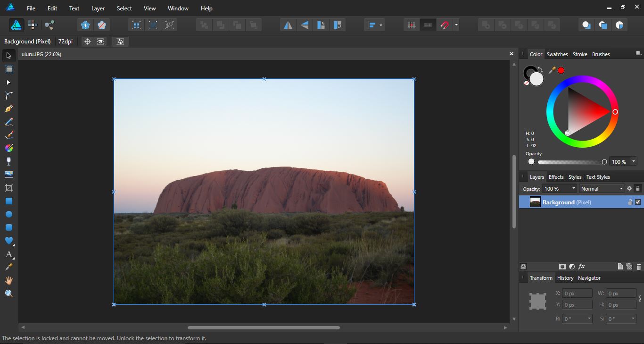This screenshot has width=644, height=344.
Task: Lock the Background layer
Action: click(x=630, y=202)
